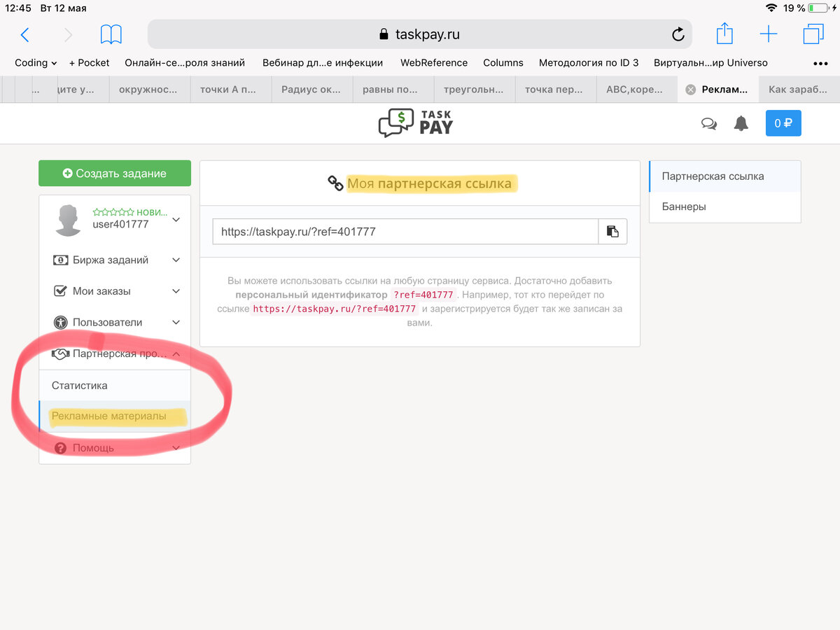Select Баннеры in right panel
The image size is (840, 630).
(725, 207)
